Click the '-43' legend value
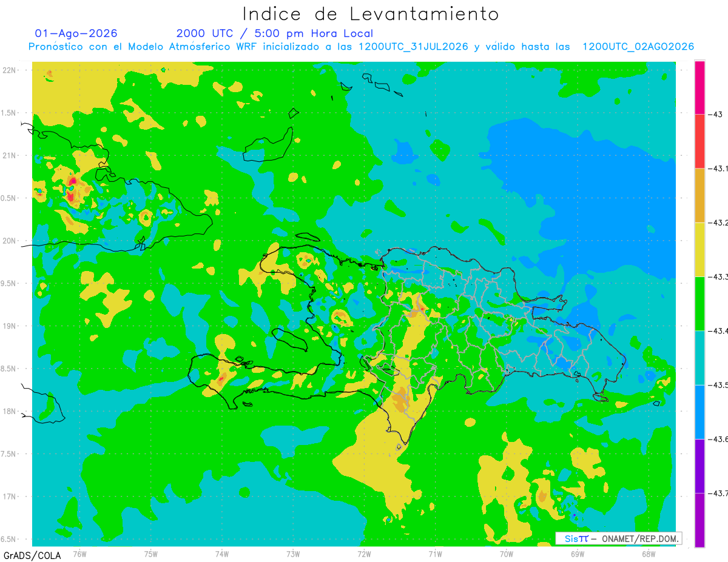The height and width of the screenshot is (562, 728). tap(716, 115)
